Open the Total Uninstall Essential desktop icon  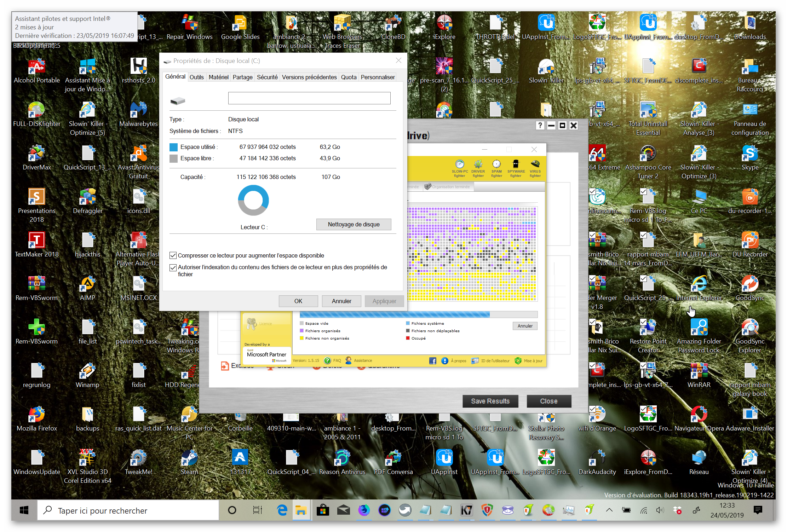coord(648,119)
